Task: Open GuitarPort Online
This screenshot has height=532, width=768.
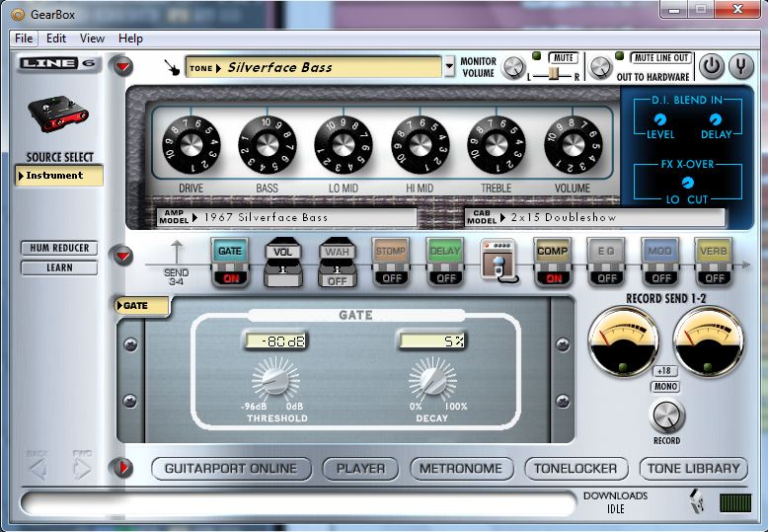Action: click(x=231, y=468)
